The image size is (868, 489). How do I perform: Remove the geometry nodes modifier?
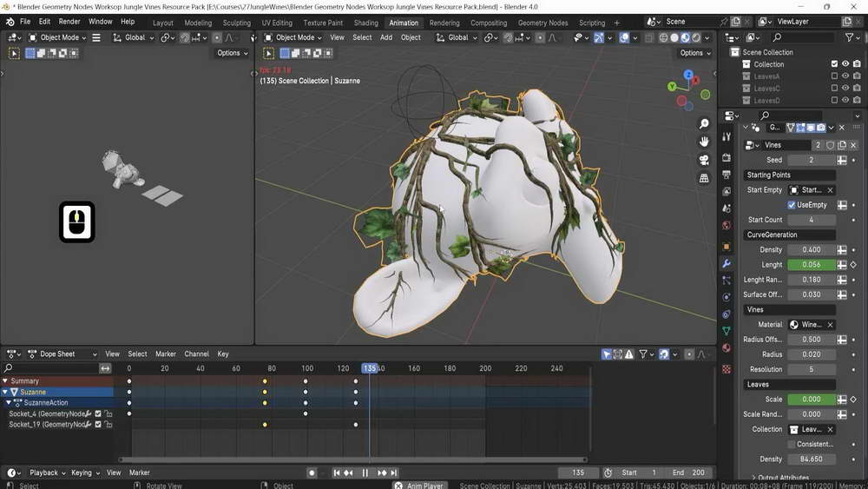click(x=841, y=128)
